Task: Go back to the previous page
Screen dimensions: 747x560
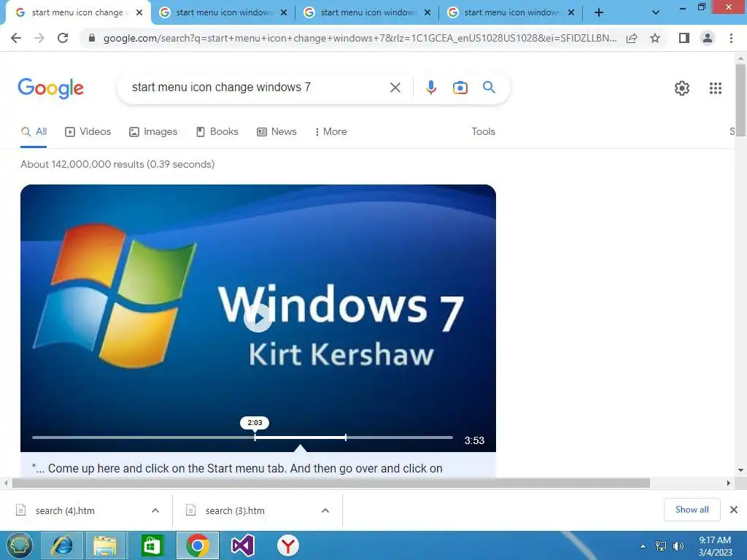Action: click(16, 38)
